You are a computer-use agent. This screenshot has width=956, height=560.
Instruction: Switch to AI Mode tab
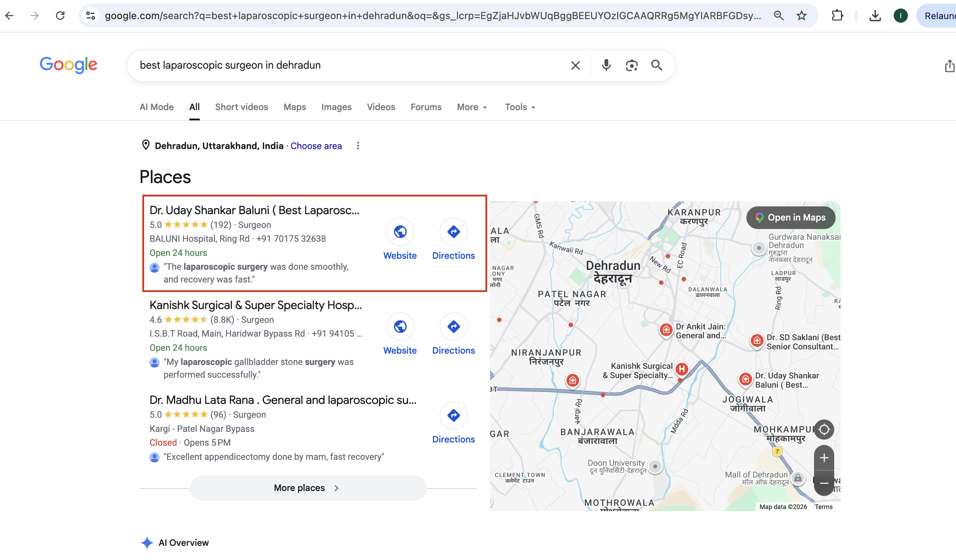(156, 107)
